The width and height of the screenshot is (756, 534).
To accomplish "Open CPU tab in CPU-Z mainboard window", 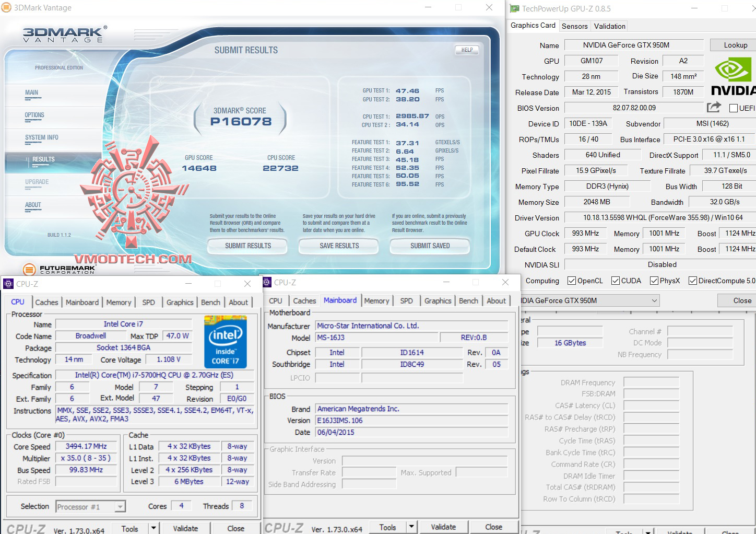I will [276, 300].
